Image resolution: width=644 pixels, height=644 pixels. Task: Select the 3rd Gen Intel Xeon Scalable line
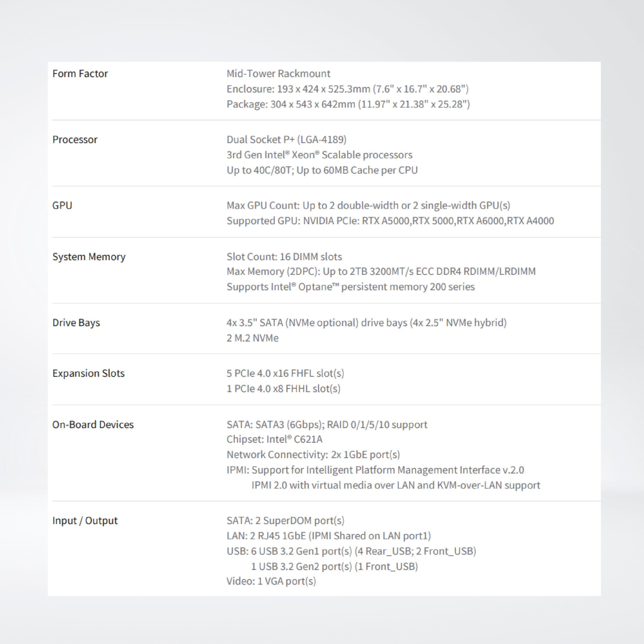point(319,155)
